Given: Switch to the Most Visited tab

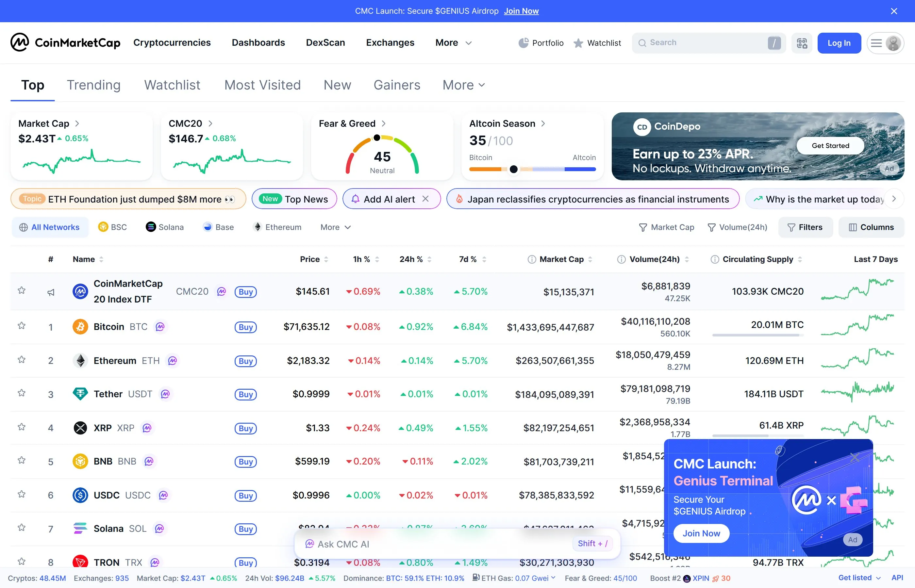Looking at the screenshot, I should tap(262, 85).
